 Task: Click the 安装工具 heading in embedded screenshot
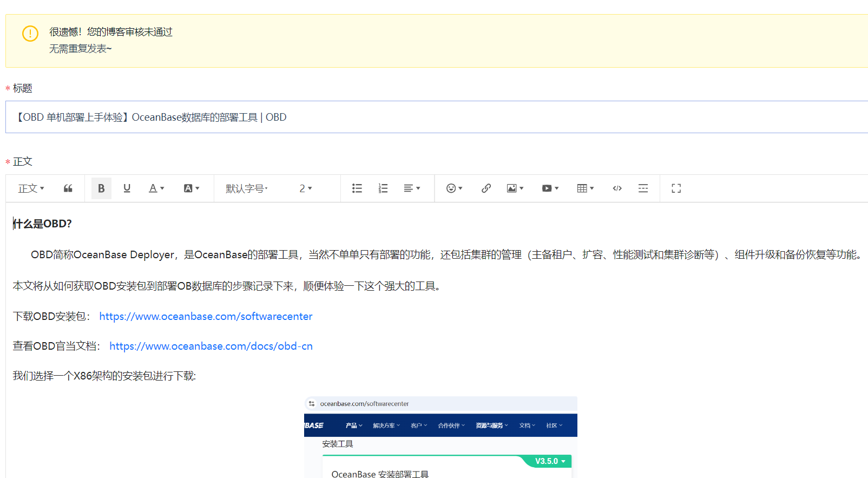point(338,444)
